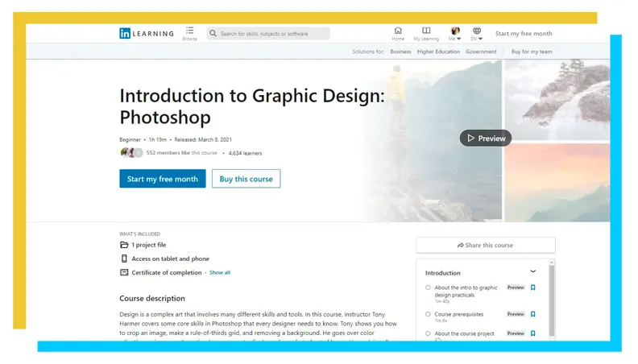Click the Buy this course button
This screenshot has width=638, height=364.
[x=246, y=179]
